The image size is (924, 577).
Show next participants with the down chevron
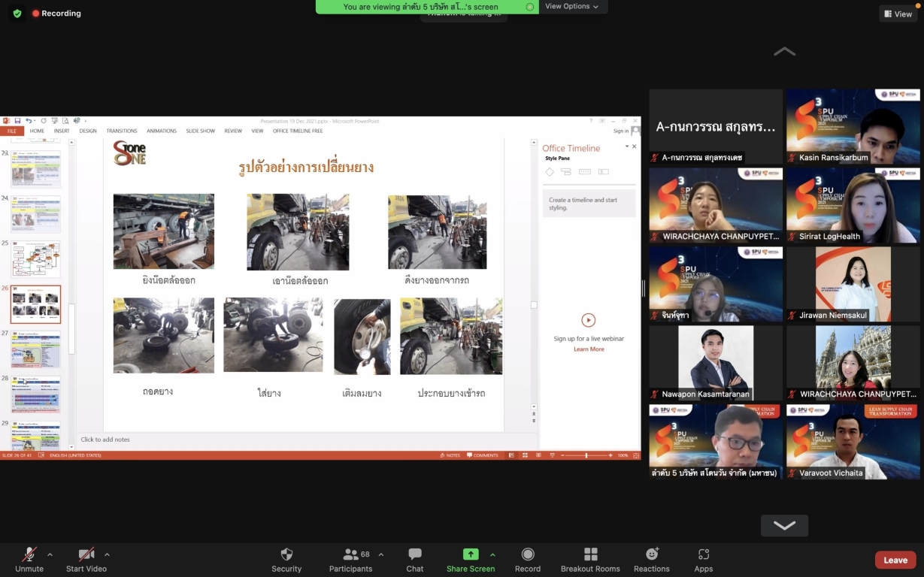coord(784,525)
